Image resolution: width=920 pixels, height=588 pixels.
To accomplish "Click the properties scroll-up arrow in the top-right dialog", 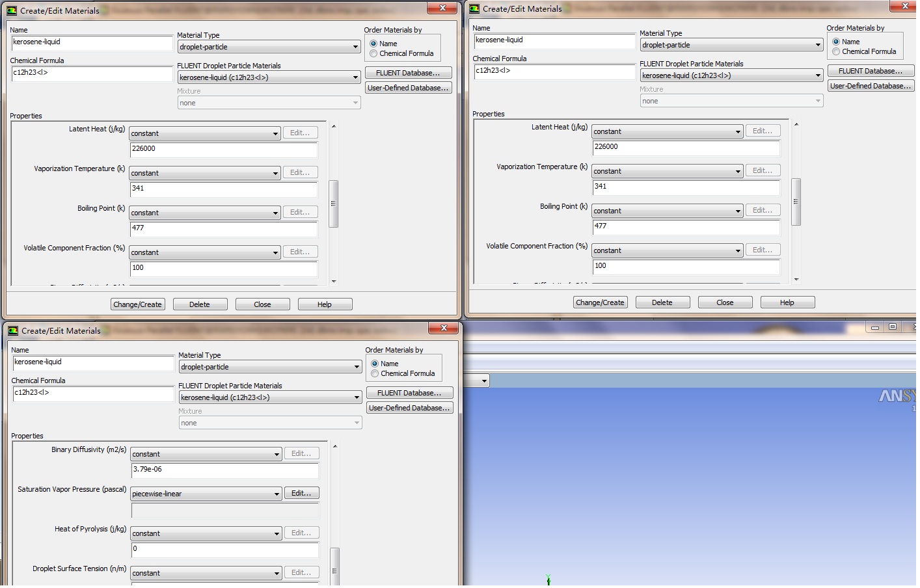I will click(796, 124).
